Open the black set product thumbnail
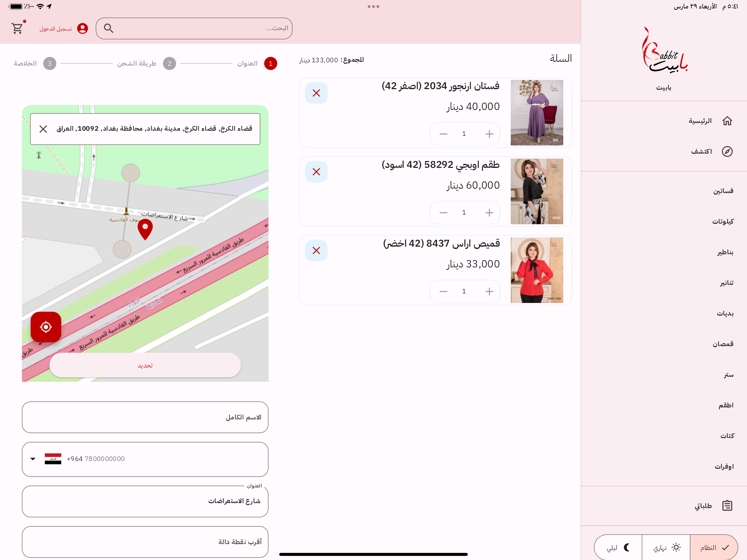 point(537,191)
